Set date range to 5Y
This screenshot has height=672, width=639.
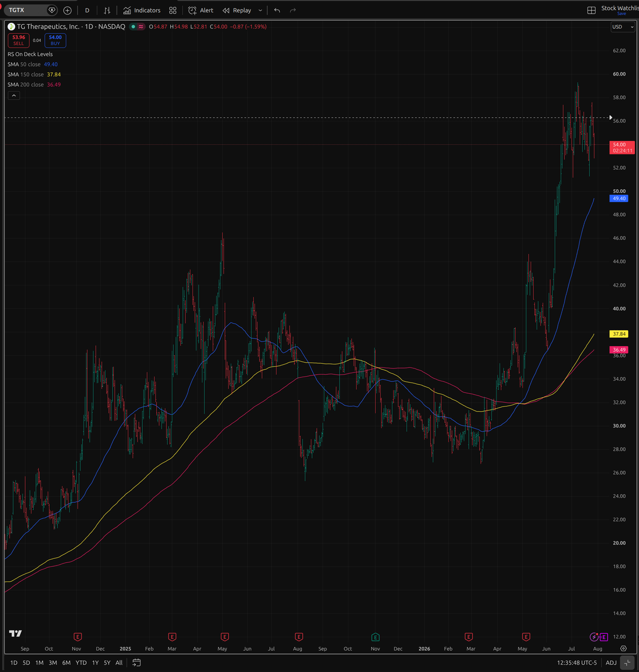107,662
